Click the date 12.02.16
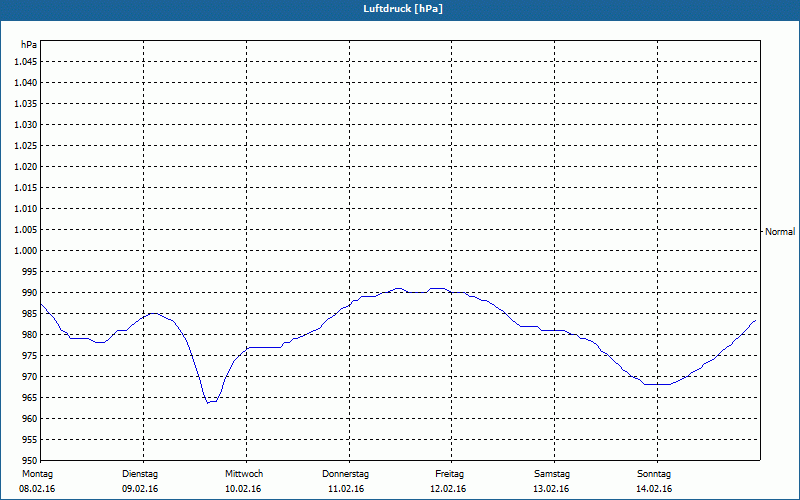 tap(448, 489)
